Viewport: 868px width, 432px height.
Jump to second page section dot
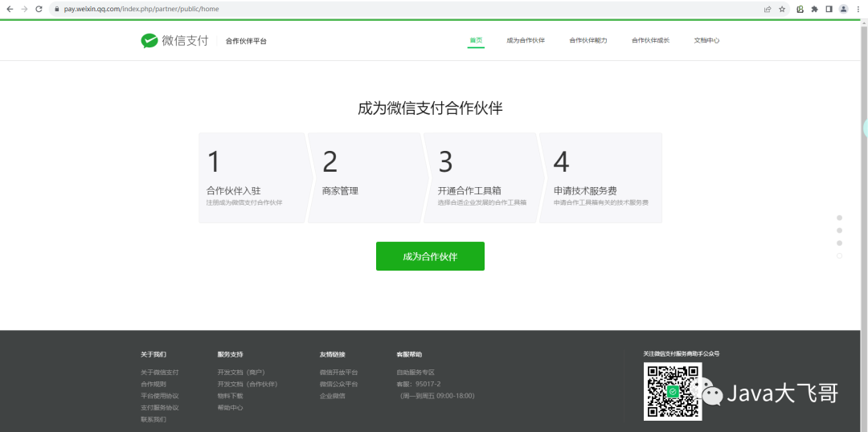[839, 230]
